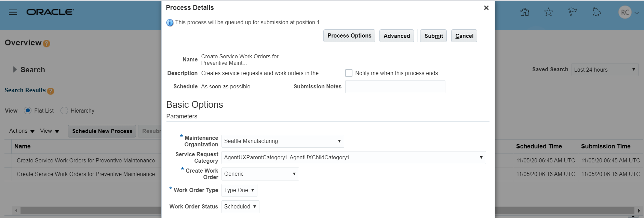The width and height of the screenshot is (644, 218).
Task: Expand the Work Order Status dropdown
Action: 240,207
